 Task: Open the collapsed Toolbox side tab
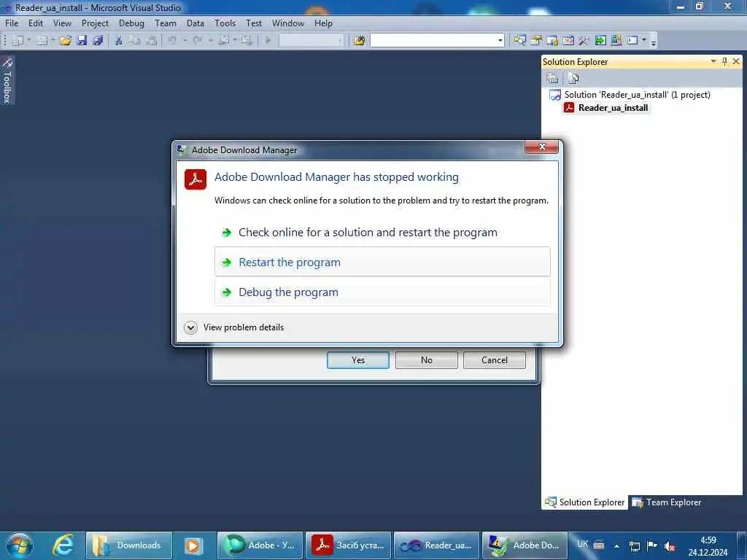(7, 80)
